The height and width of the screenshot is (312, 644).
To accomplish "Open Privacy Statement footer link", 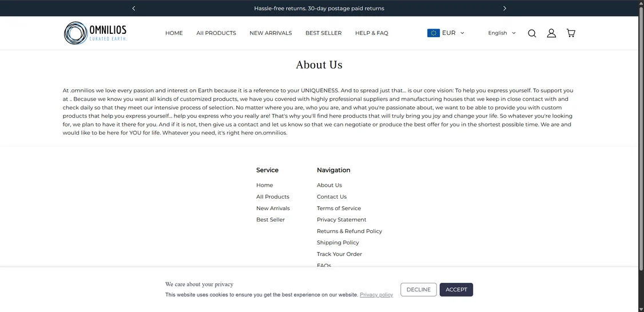I will (x=341, y=219).
